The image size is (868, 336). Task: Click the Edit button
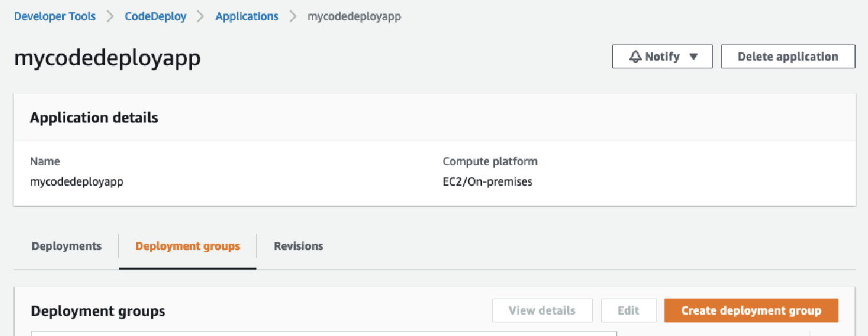(x=628, y=310)
